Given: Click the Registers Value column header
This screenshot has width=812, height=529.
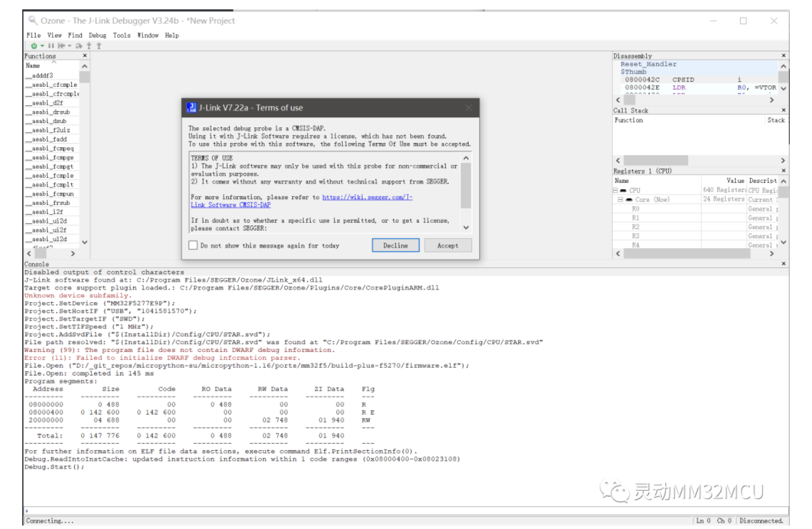Looking at the screenshot, I should [x=724, y=181].
